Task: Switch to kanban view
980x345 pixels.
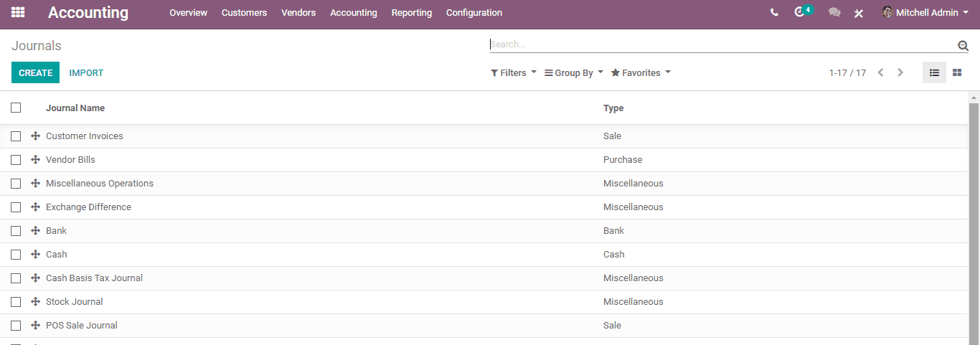Action: [957, 72]
